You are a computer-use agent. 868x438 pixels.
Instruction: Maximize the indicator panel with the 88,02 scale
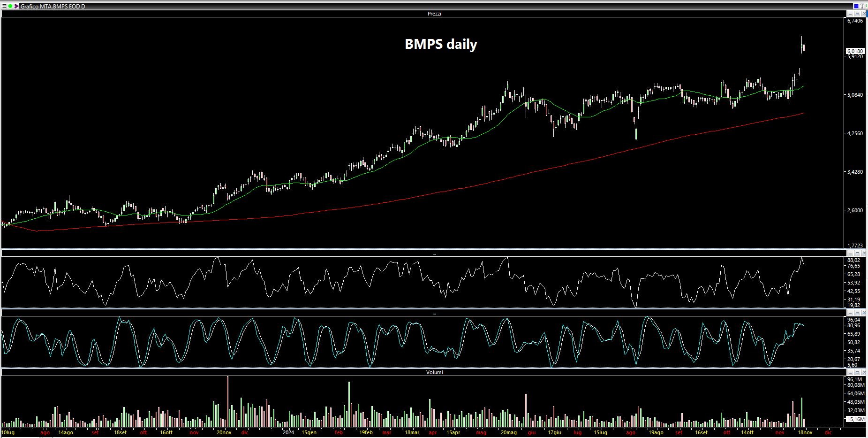[857, 254]
